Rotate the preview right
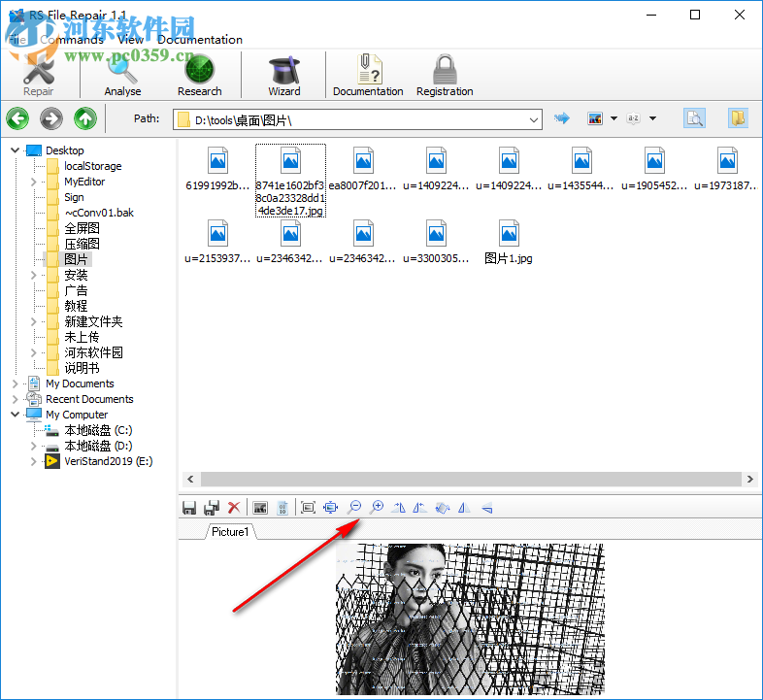The image size is (763, 700). [x=399, y=508]
